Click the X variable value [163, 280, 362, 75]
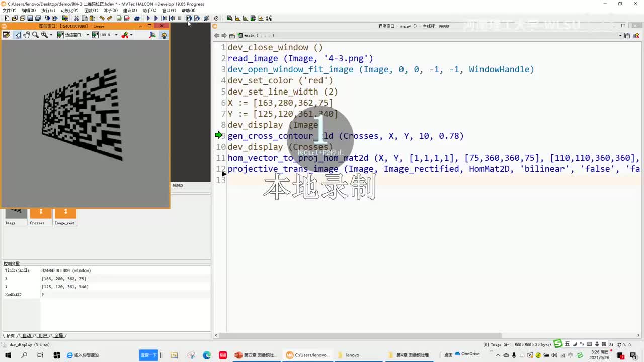The width and height of the screenshot is (644, 362). 64,279
